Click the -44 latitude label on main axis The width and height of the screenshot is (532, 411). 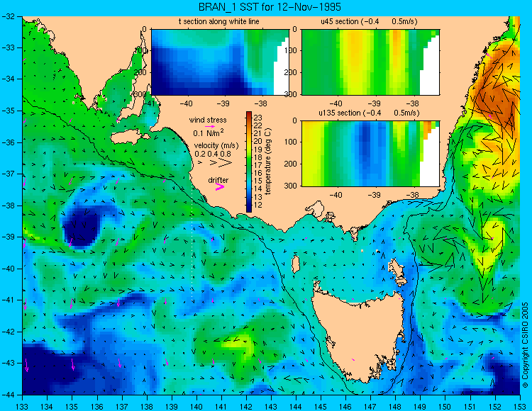click(9, 395)
